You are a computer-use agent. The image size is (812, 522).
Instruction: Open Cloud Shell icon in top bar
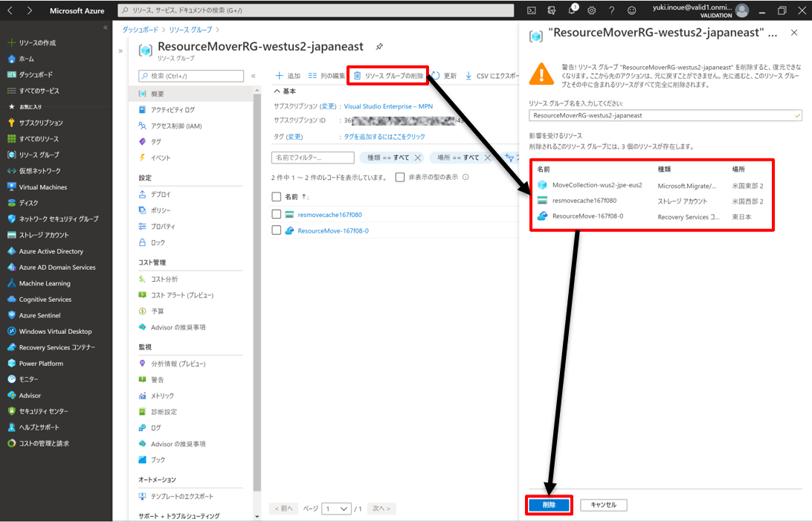[x=532, y=10]
